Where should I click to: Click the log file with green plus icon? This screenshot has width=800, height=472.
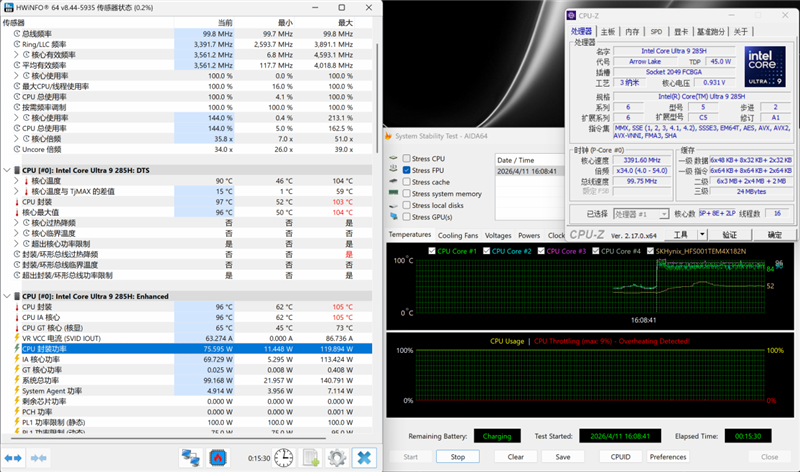(311, 458)
